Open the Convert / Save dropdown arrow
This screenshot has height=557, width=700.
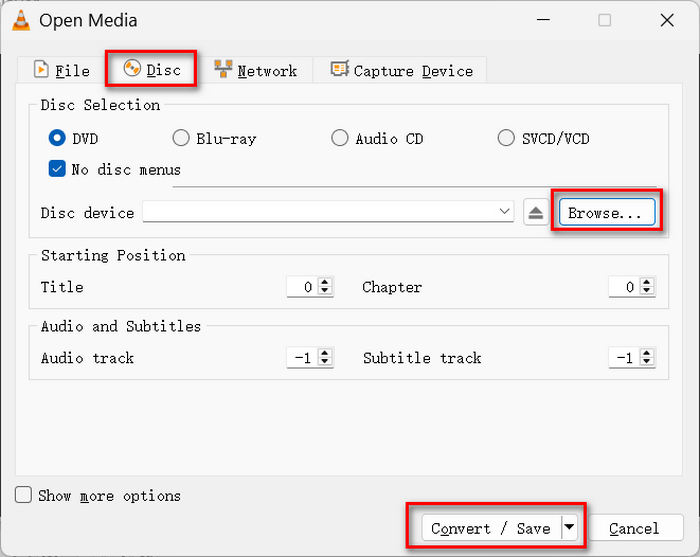point(569,528)
